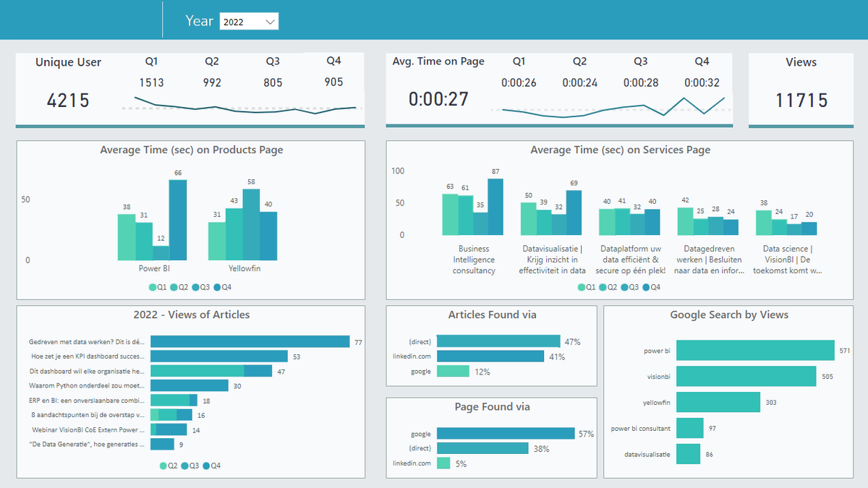
Task: Click the Unique User total 4215
Action: pos(68,100)
